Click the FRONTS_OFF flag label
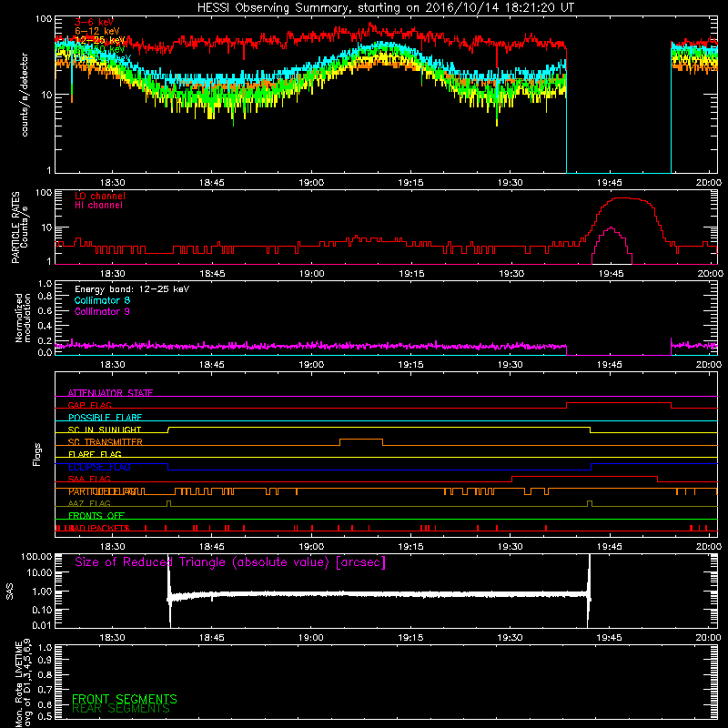Screen dimensions: 728x728 [96, 515]
